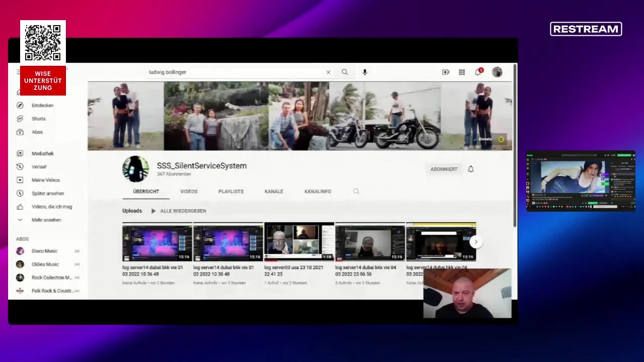The height and width of the screenshot is (362, 644).
Task: Open log server14 04 03 2022 23 06 56 thumbnail
Action: (x=370, y=242)
